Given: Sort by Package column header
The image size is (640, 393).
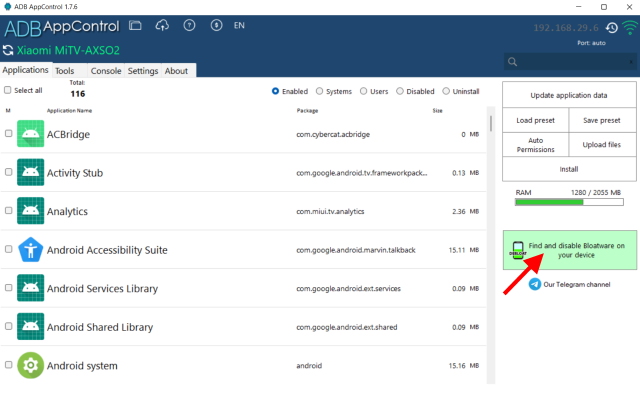Looking at the screenshot, I should tap(307, 111).
